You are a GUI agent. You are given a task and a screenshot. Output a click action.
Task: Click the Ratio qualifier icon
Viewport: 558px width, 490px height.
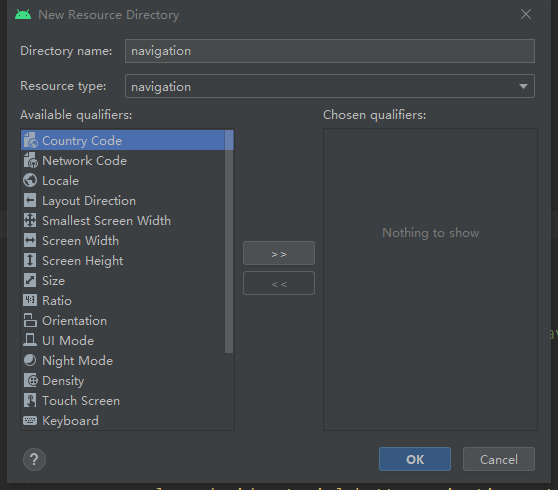pyautogui.click(x=30, y=300)
